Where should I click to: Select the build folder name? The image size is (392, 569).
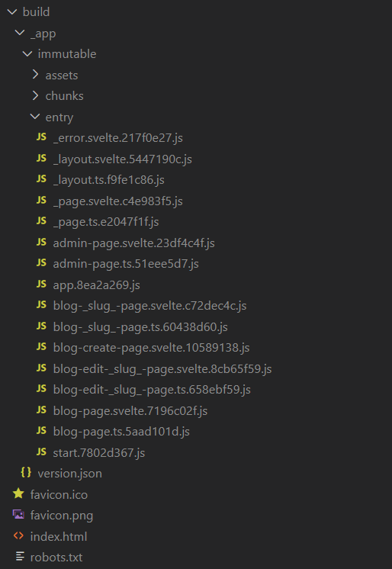tap(37, 12)
